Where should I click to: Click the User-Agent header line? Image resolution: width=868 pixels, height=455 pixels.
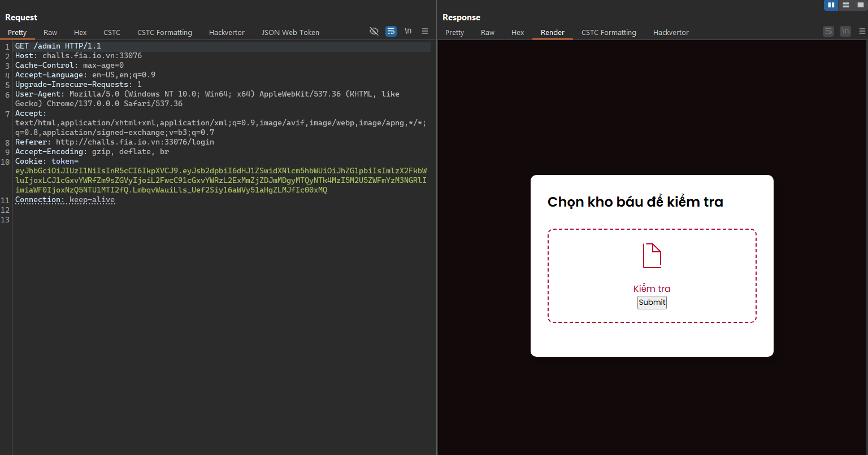[x=207, y=99]
